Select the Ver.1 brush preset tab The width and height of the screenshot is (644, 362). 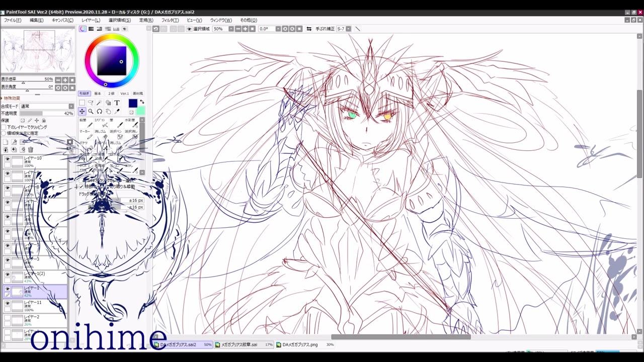[124, 94]
